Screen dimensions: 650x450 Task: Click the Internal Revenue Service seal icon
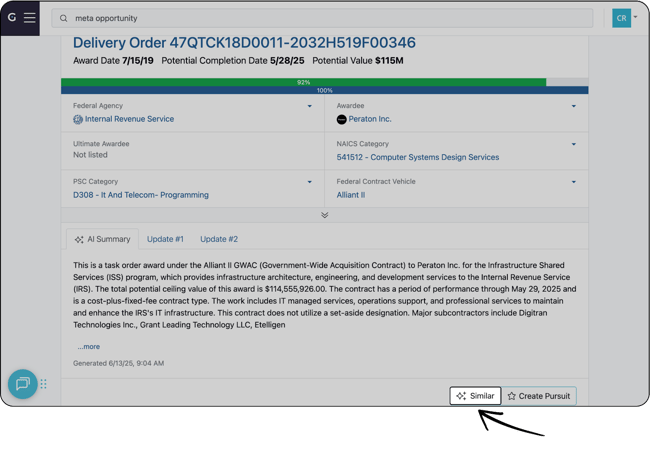pos(78,119)
